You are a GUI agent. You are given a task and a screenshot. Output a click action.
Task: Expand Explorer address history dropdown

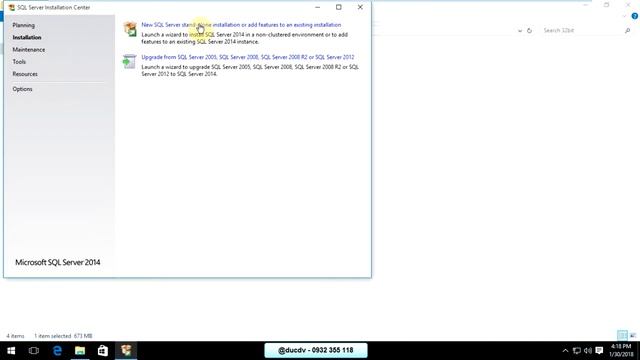[x=520, y=31]
